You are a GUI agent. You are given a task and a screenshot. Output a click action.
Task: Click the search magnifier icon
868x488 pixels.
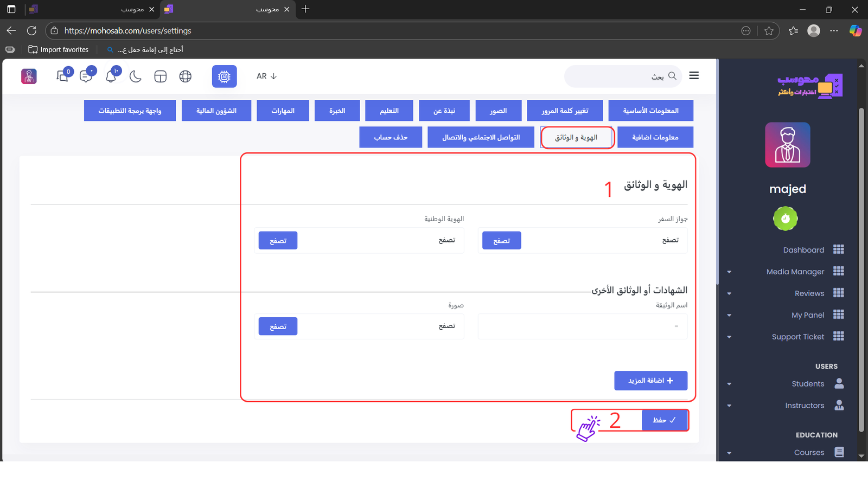(672, 76)
